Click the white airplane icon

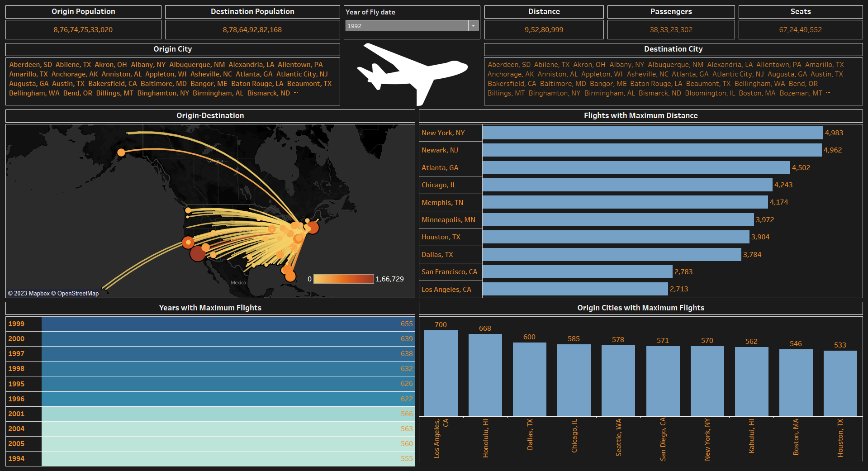coord(412,72)
